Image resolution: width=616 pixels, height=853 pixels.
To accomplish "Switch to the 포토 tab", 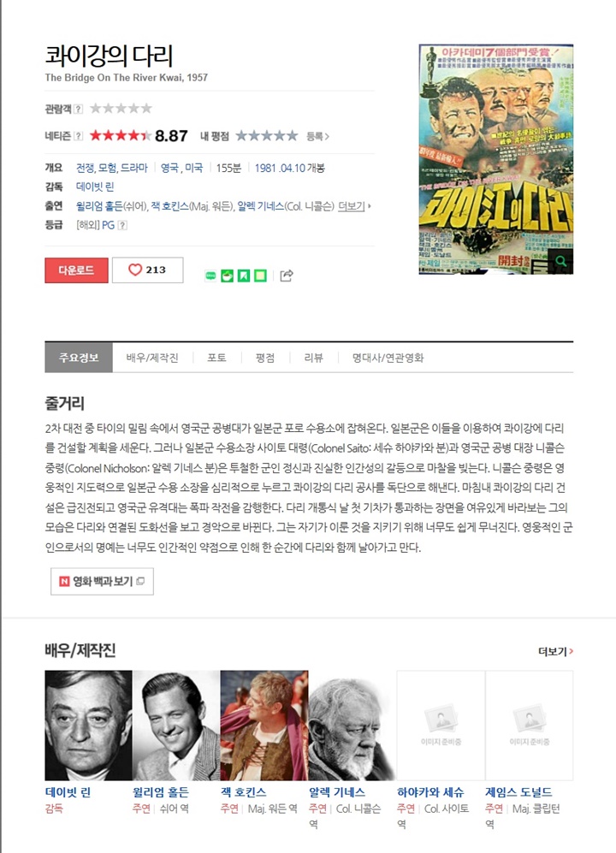I will pyautogui.click(x=216, y=358).
